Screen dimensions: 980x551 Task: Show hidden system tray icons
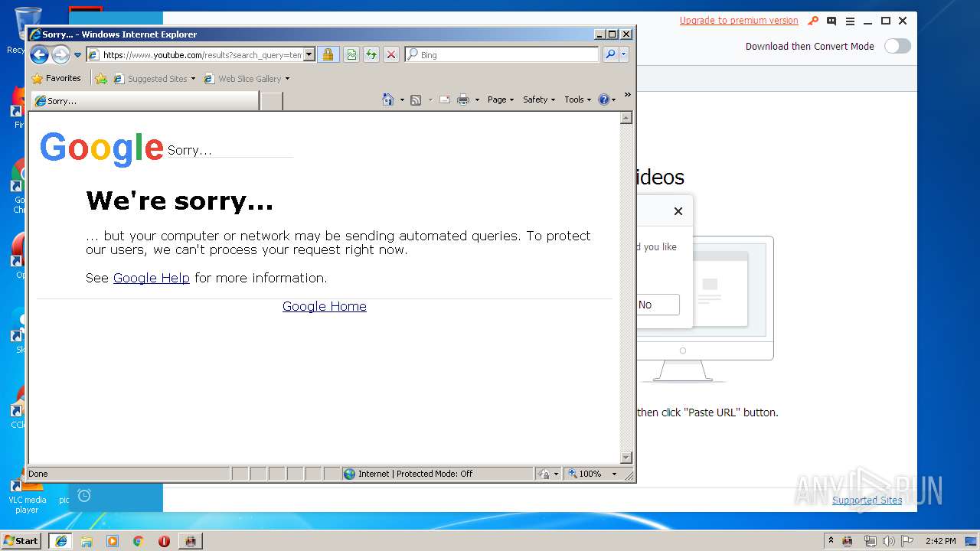pos(831,540)
